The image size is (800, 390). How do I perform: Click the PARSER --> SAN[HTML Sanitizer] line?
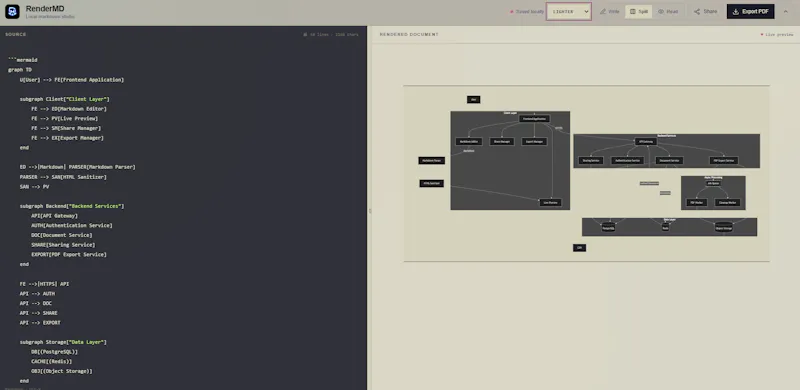coord(63,177)
